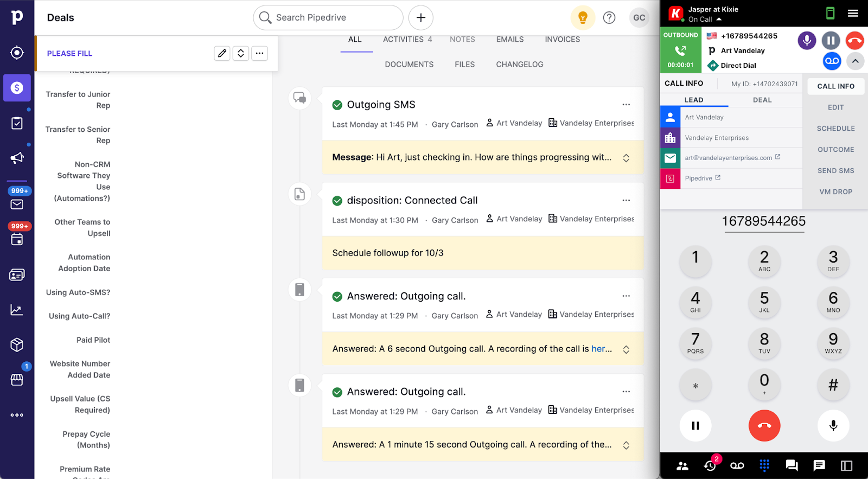Select DEAL tab in Kixie

tap(762, 100)
